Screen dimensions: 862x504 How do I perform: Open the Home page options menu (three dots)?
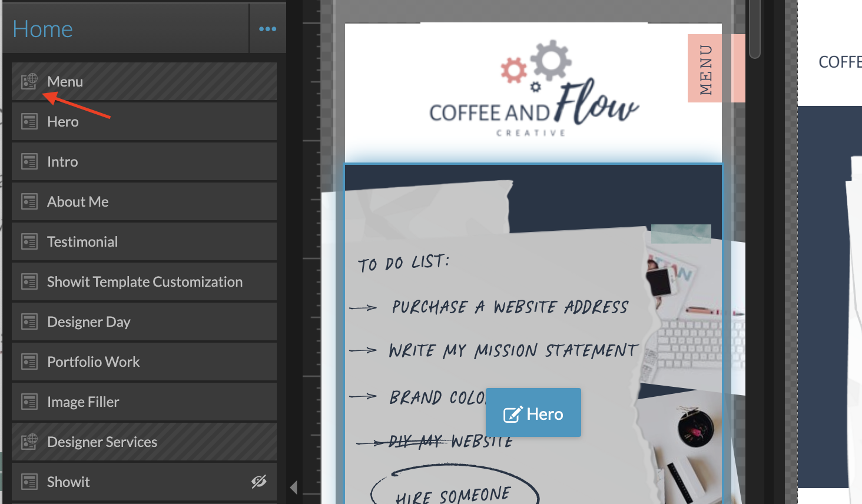(x=268, y=28)
